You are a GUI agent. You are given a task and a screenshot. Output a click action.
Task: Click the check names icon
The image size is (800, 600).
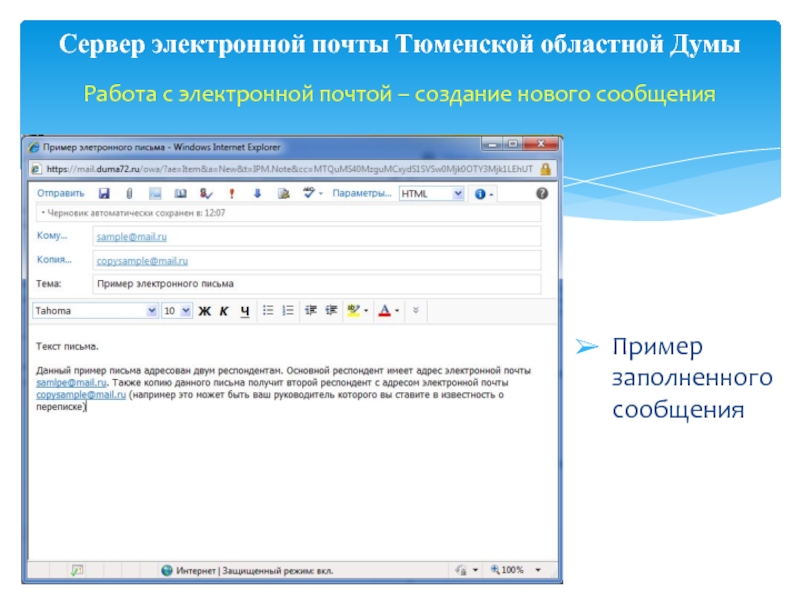pyautogui.click(x=207, y=194)
